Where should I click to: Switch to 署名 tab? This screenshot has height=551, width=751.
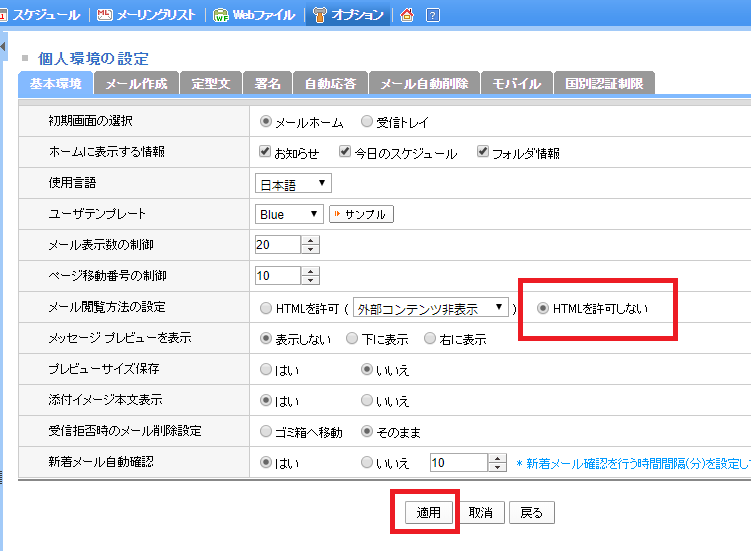click(x=268, y=84)
